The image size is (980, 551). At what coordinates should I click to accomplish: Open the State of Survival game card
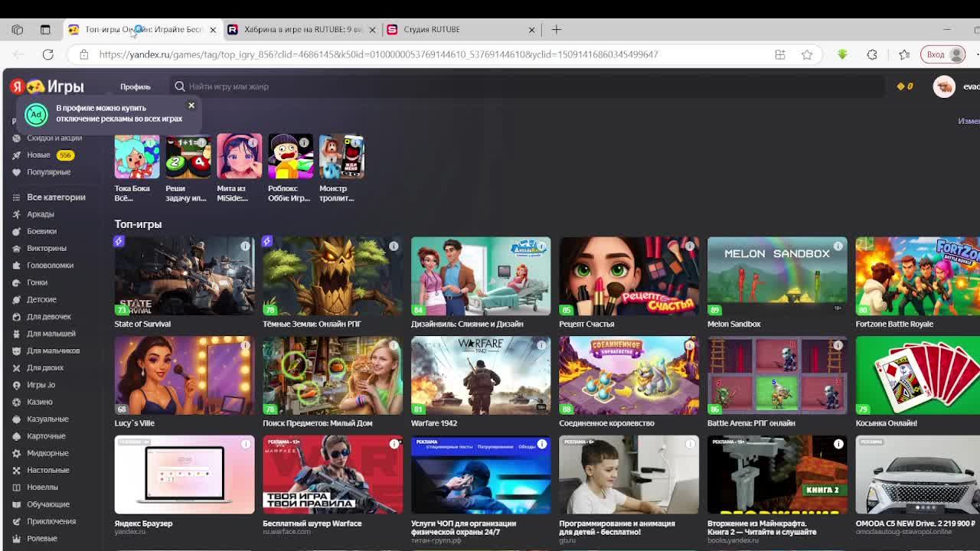185,275
